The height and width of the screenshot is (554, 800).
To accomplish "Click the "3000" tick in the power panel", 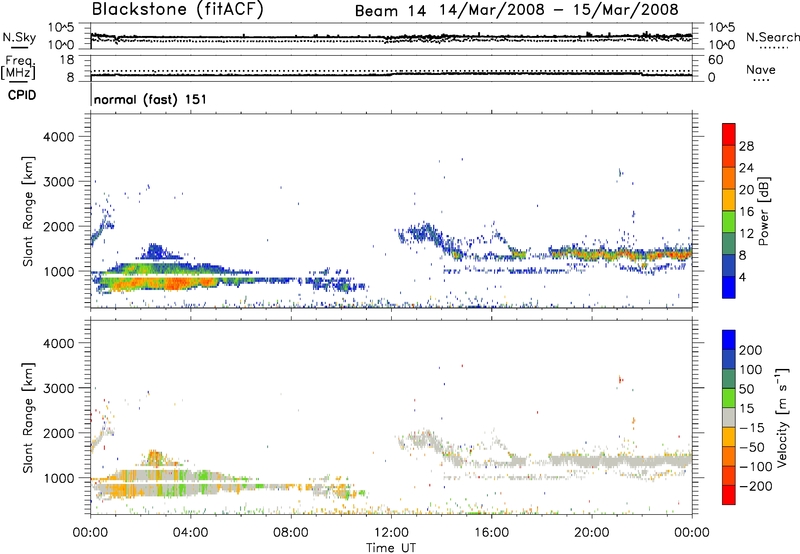I will [x=59, y=182].
